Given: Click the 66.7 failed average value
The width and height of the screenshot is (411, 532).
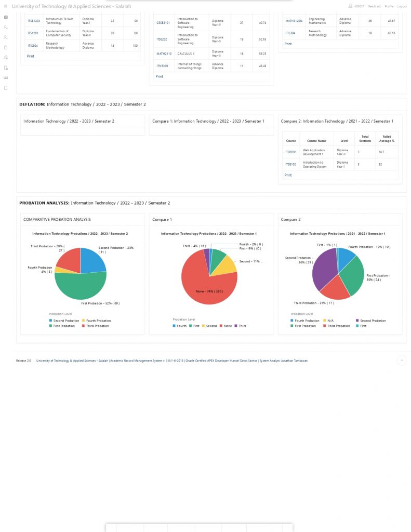Looking at the screenshot, I should [x=381, y=152].
